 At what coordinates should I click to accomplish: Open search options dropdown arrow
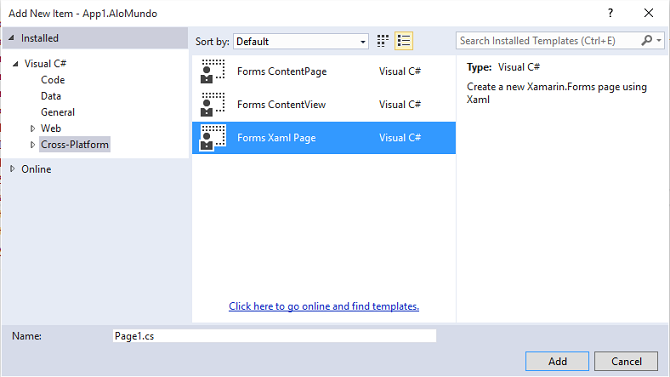click(659, 41)
